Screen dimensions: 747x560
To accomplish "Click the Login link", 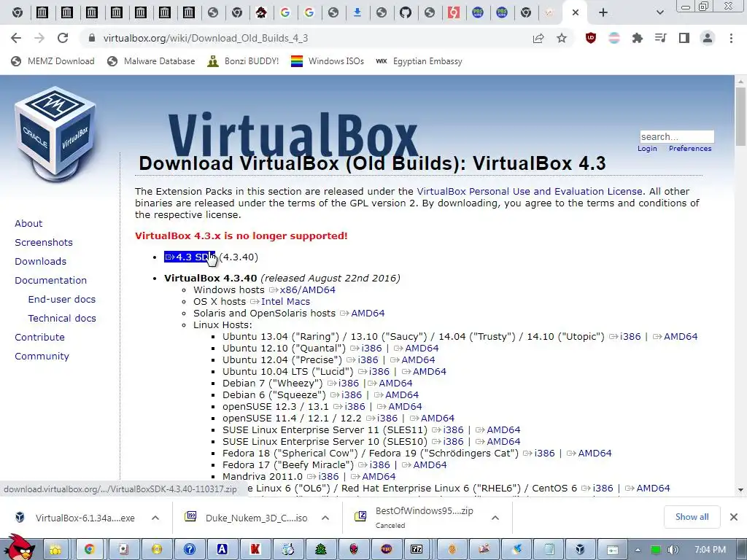I will tap(647, 149).
